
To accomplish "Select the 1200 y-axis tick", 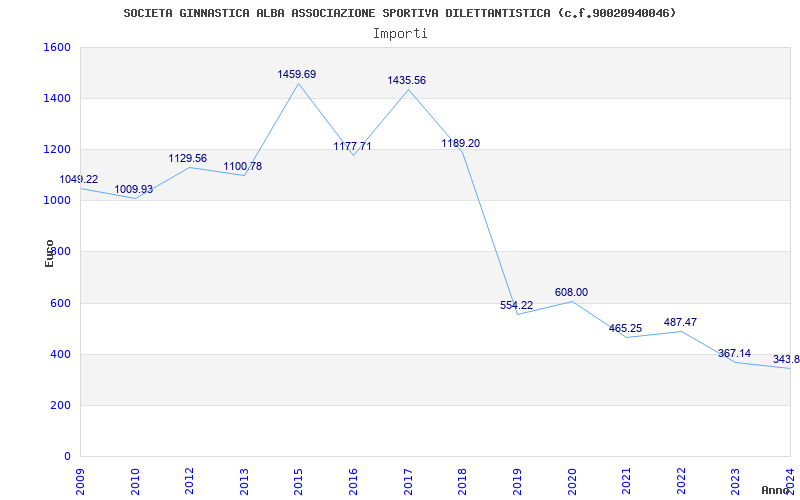I will 57,149.
